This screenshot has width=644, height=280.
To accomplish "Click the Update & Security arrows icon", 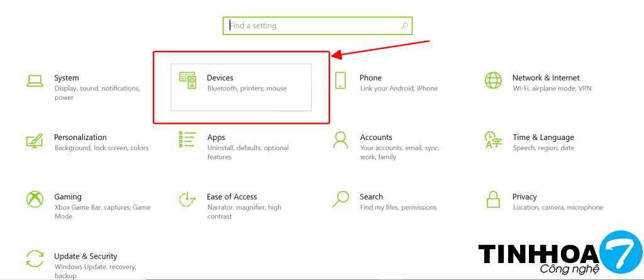I will click(35, 259).
